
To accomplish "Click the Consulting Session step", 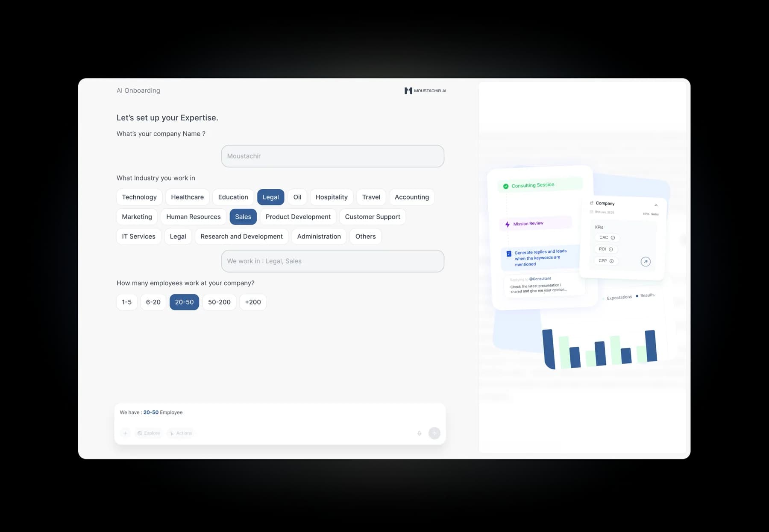I will pyautogui.click(x=540, y=185).
